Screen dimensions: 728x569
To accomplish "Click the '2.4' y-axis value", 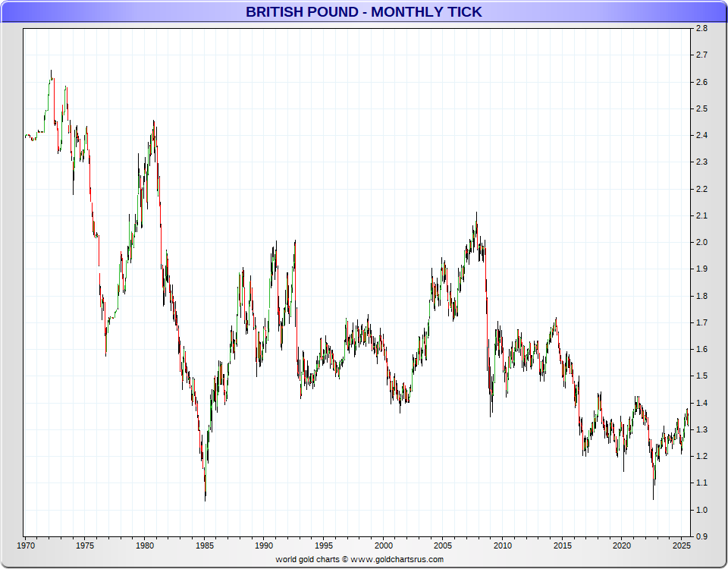I will coord(702,136).
